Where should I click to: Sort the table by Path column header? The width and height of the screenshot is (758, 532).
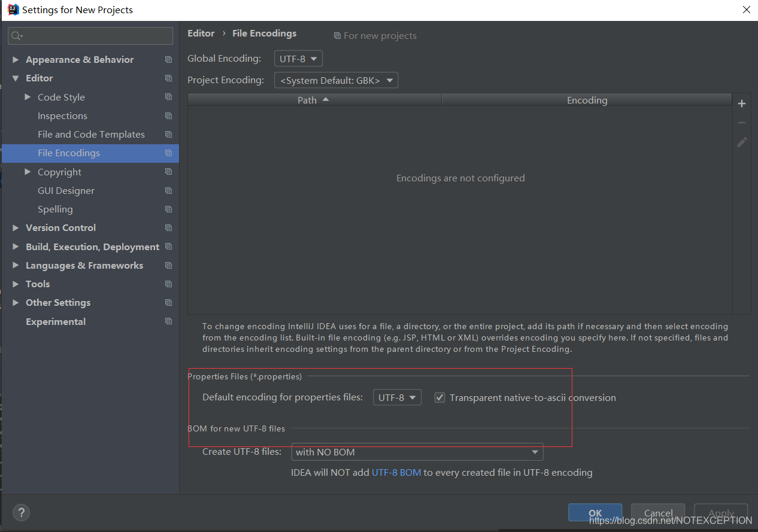click(x=314, y=100)
